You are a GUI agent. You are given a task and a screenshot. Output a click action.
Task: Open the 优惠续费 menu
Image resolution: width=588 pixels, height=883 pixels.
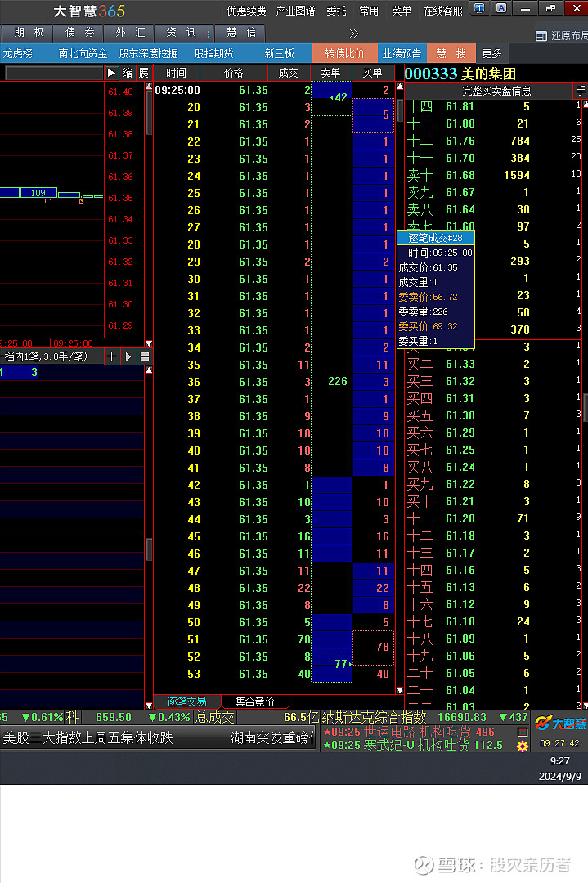247,11
